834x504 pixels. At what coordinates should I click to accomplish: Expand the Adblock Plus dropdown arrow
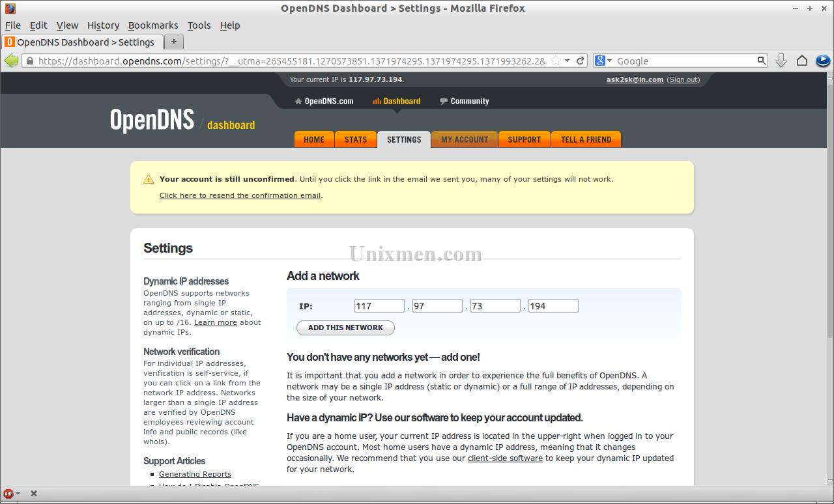click(x=18, y=494)
